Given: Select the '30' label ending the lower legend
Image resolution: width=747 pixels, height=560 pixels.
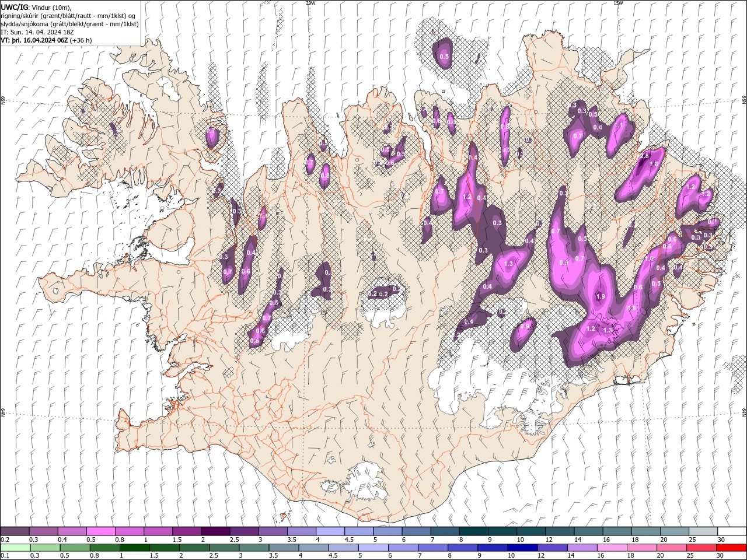Looking at the screenshot, I should click(x=719, y=555).
